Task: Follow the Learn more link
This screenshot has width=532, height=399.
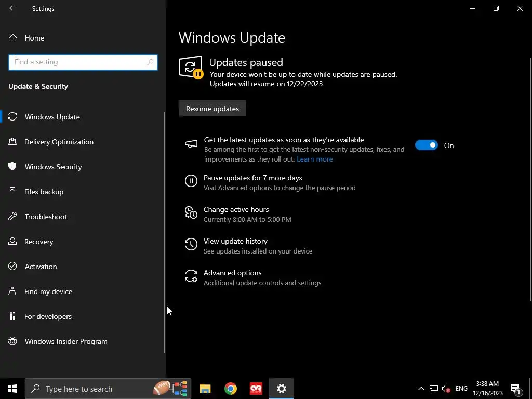Action: point(314,159)
